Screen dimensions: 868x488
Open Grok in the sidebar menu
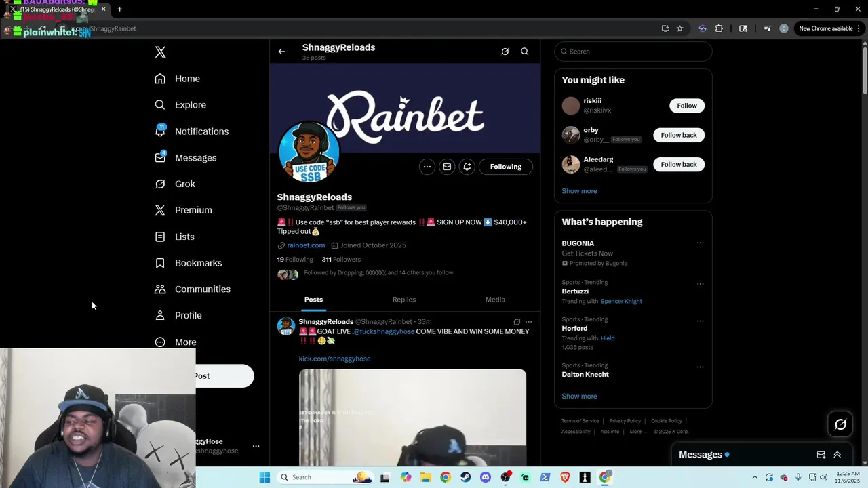click(x=175, y=184)
